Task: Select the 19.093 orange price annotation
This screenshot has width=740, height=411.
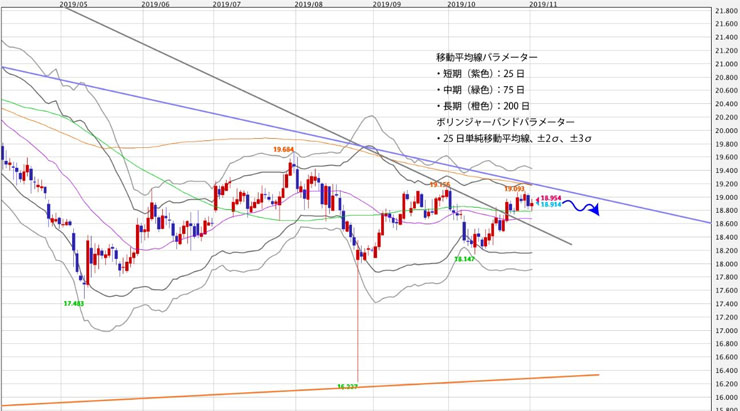Action: pyautogui.click(x=514, y=189)
